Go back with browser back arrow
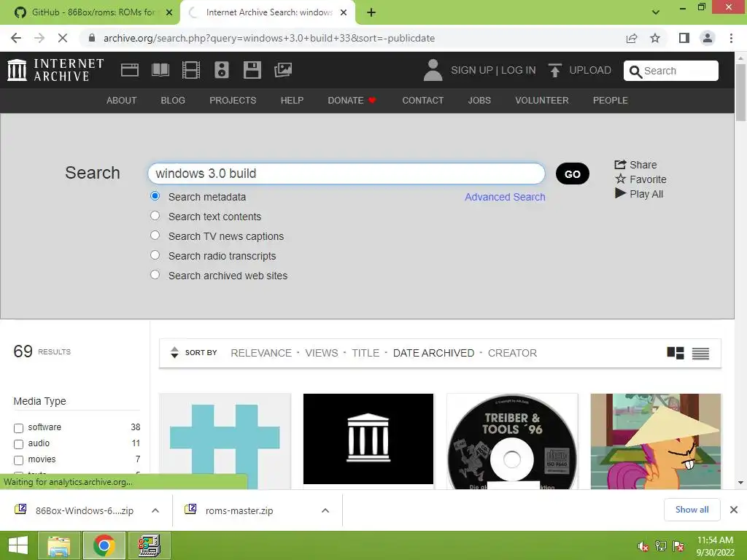747x560 pixels. tap(16, 38)
